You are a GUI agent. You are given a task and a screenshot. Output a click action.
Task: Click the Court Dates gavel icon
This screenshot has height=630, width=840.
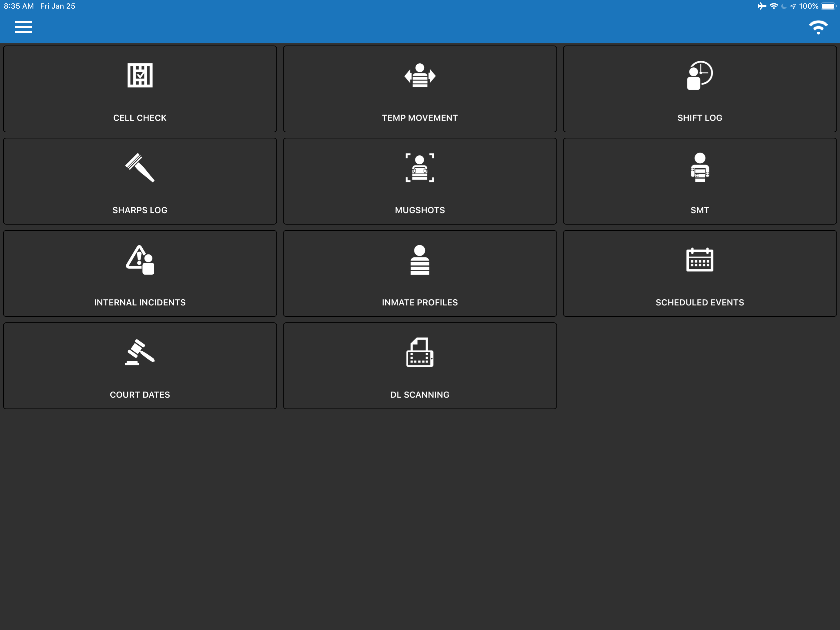140,352
